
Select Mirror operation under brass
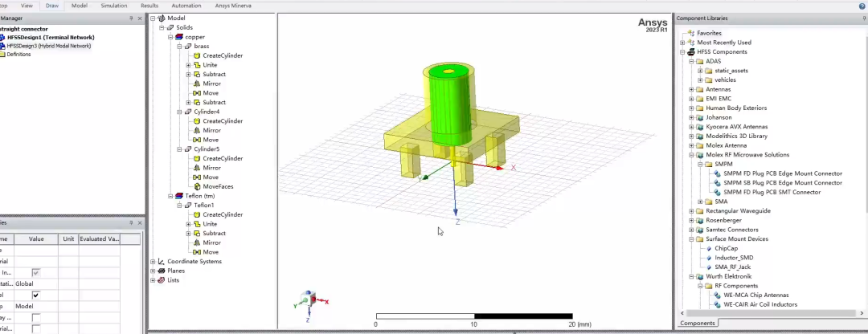pyautogui.click(x=211, y=83)
